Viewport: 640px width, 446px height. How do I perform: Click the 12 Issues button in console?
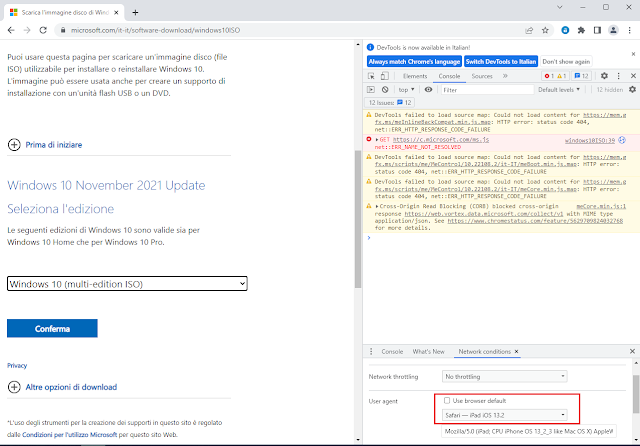coord(389,103)
